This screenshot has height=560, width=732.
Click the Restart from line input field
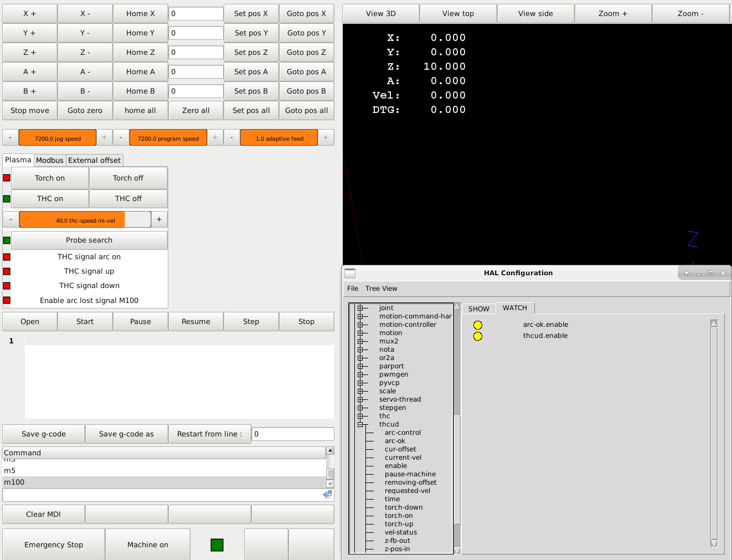[x=293, y=434]
